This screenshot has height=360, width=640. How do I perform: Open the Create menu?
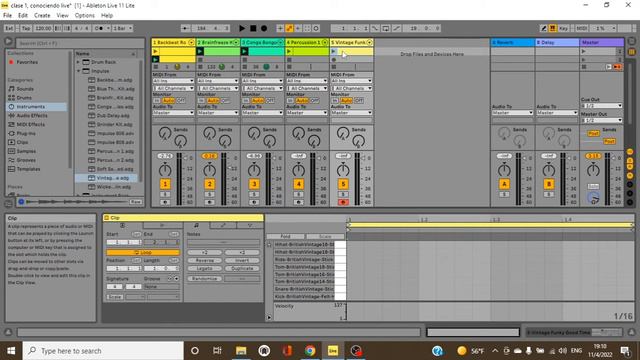[x=42, y=16]
